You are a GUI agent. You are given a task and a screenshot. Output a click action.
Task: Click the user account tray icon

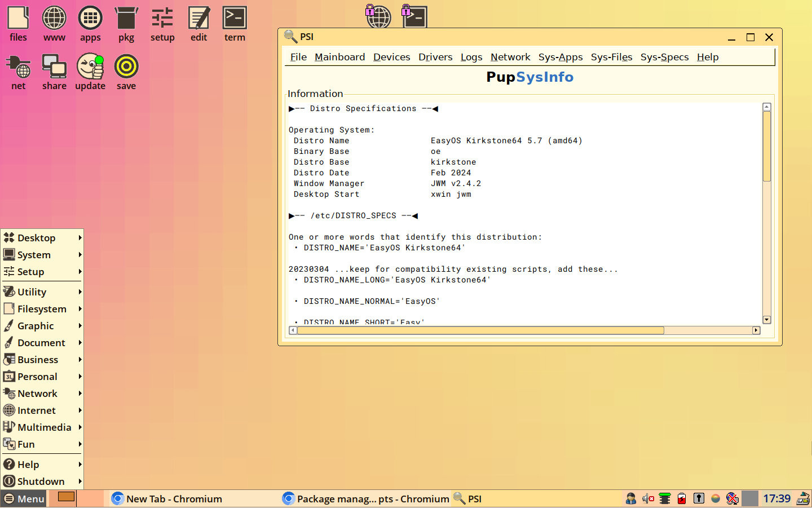point(631,498)
